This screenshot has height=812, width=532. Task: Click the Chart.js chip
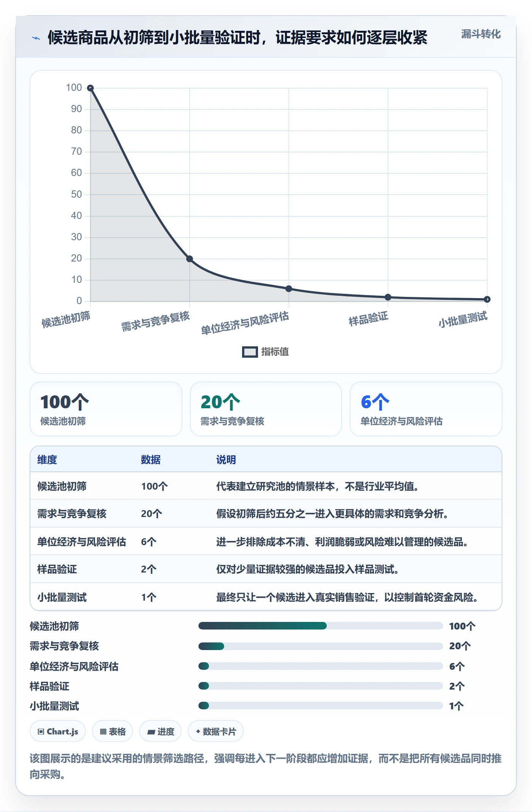(58, 731)
